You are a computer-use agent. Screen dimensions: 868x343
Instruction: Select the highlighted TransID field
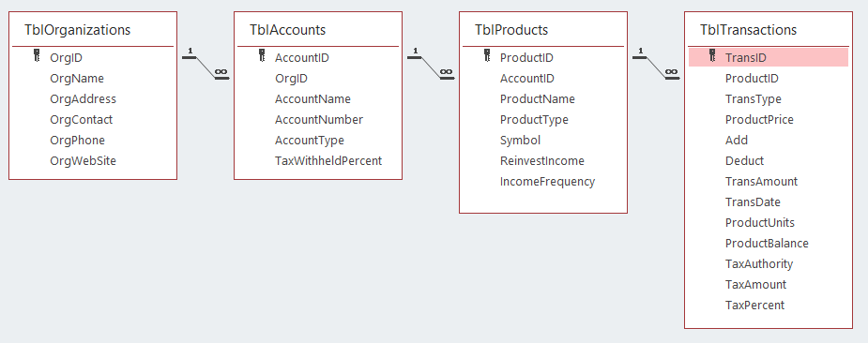(x=769, y=57)
